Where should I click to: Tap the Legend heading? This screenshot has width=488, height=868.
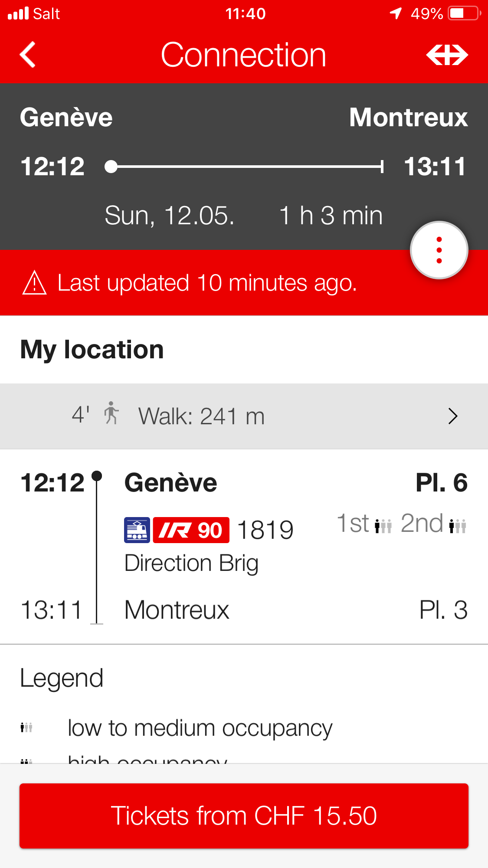click(x=62, y=678)
